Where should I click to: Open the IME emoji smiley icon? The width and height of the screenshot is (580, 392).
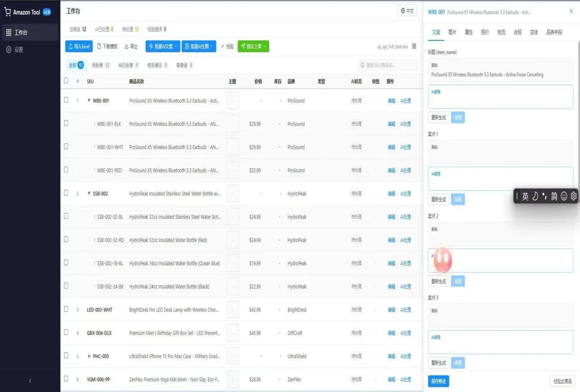coord(564,196)
